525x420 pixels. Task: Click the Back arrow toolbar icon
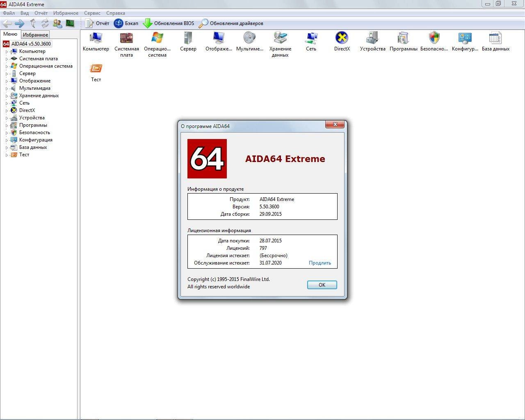click(7, 23)
